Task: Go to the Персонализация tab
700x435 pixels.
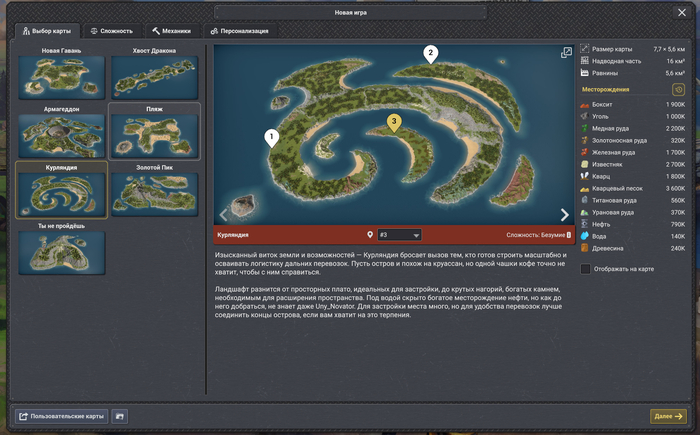Action: point(239,31)
